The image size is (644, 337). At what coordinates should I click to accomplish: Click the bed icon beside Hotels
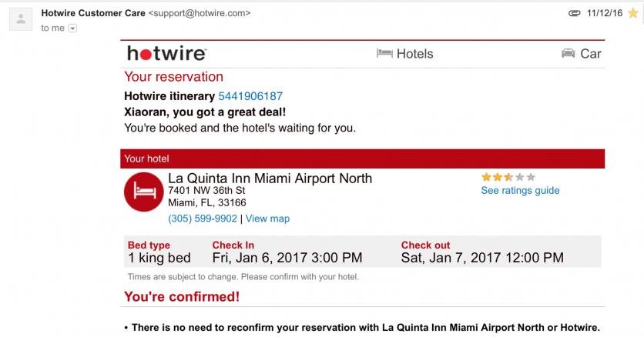pos(384,53)
